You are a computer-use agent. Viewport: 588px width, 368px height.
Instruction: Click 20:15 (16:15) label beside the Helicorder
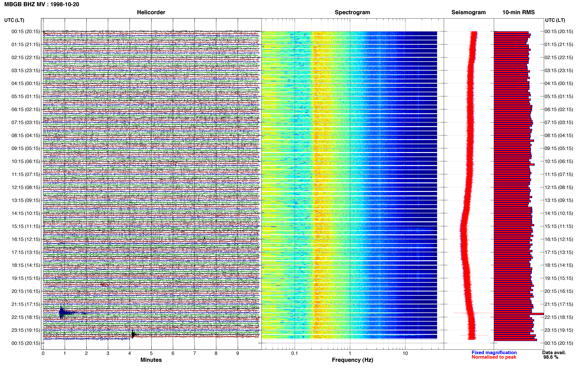[26, 291]
